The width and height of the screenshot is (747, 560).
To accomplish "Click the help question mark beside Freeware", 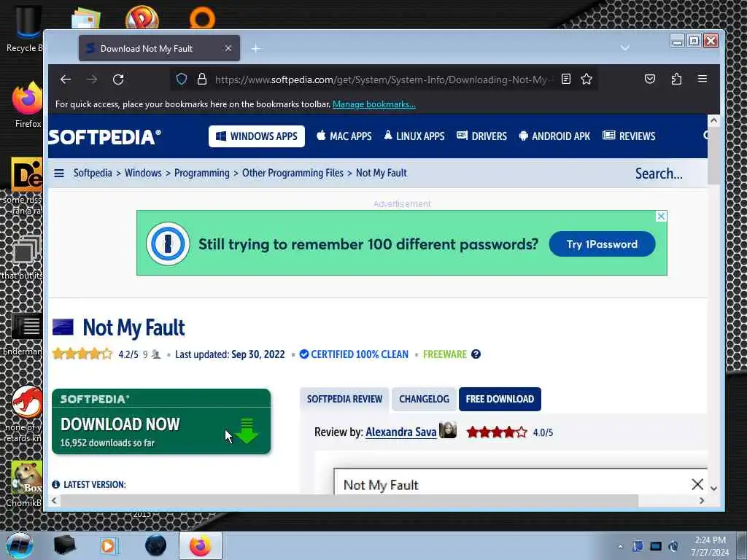I will (x=476, y=354).
